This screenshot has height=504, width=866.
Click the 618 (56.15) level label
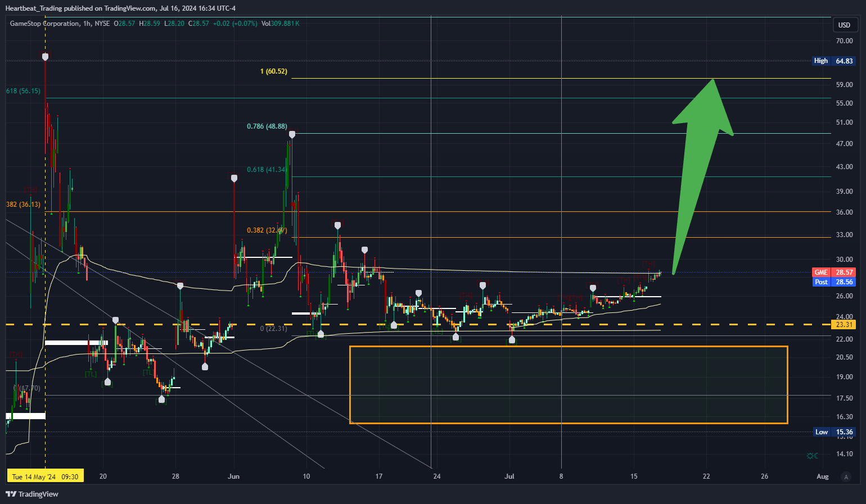tap(23, 91)
